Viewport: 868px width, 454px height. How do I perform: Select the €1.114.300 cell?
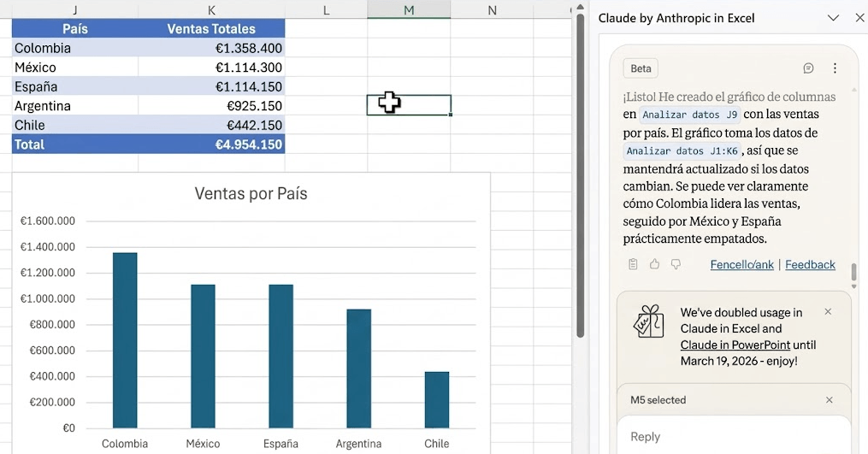pyautogui.click(x=211, y=68)
